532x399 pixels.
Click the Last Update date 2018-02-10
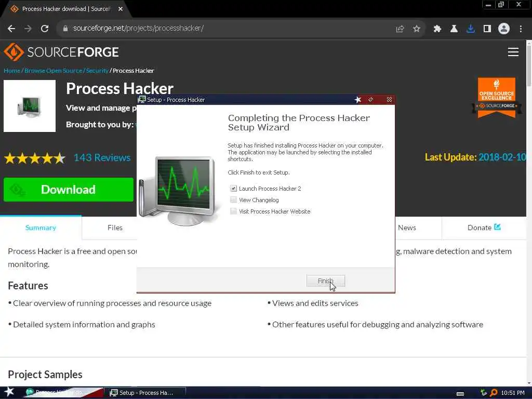point(502,157)
